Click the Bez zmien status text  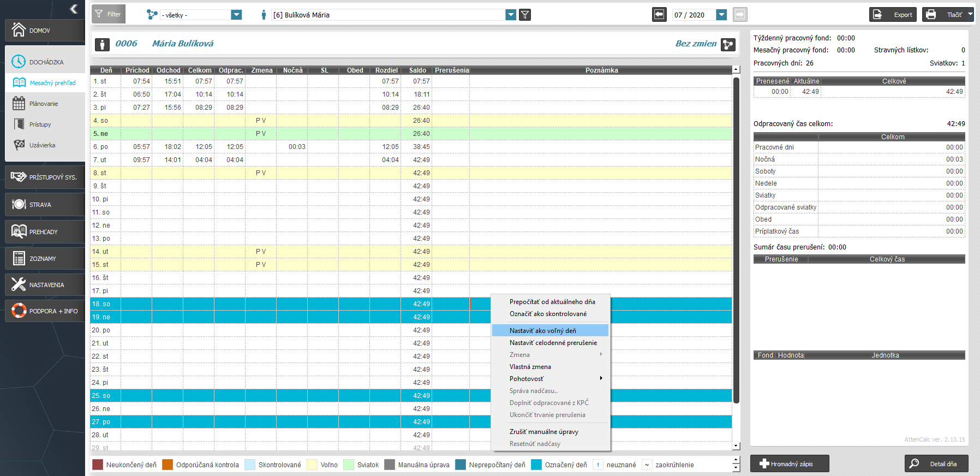[x=696, y=44]
